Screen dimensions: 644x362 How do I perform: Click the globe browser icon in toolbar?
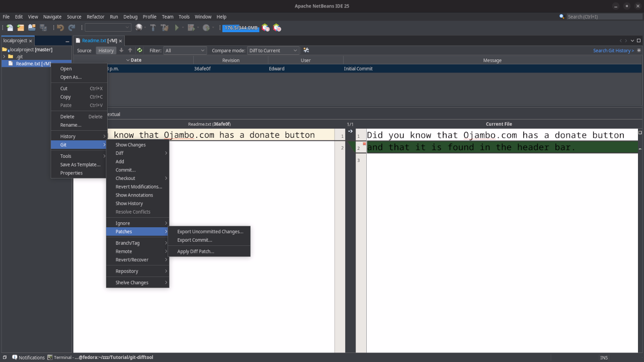coord(139,28)
